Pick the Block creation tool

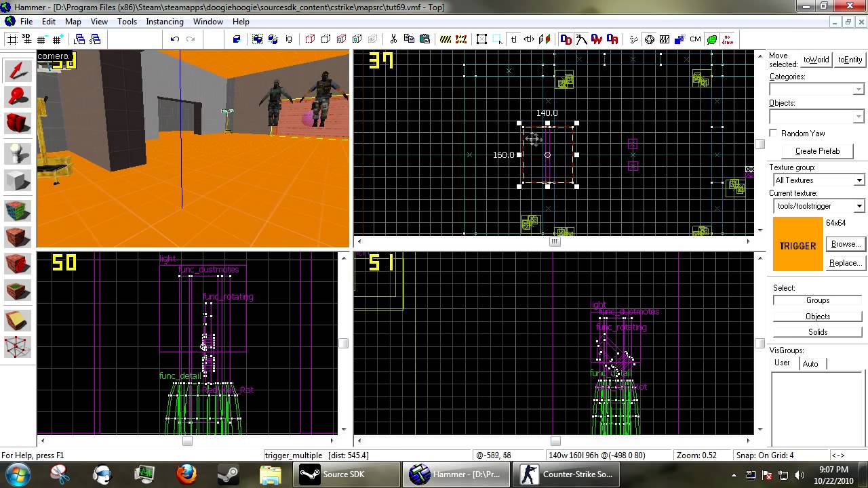point(18,181)
